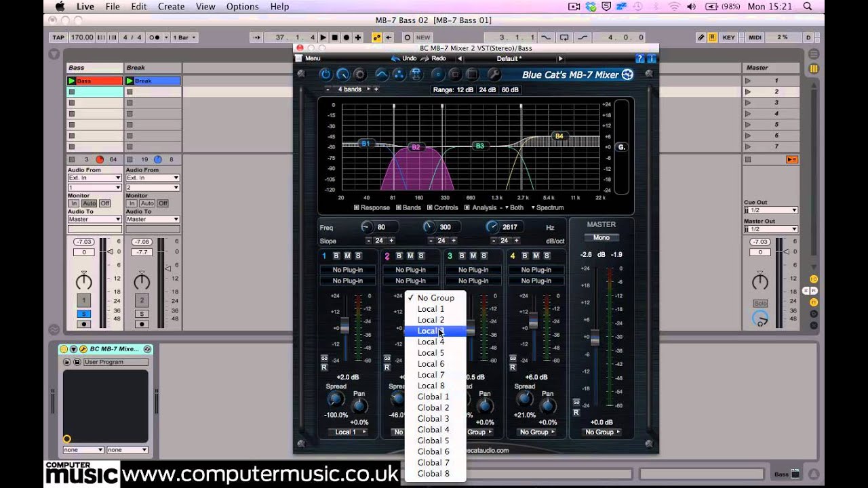Click the blue dial icon in plugin toolbar
The width and height of the screenshot is (868, 488).
click(x=342, y=75)
